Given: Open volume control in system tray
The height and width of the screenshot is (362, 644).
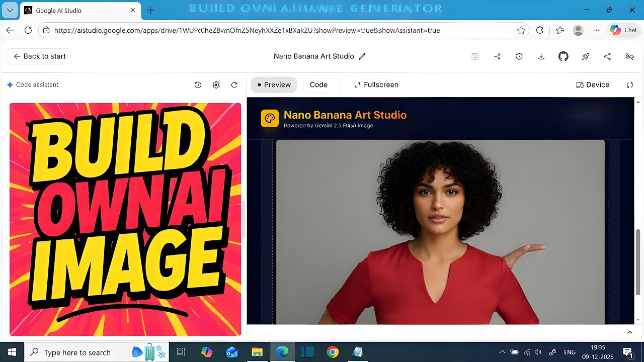Looking at the screenshot, I should point(538,352).
